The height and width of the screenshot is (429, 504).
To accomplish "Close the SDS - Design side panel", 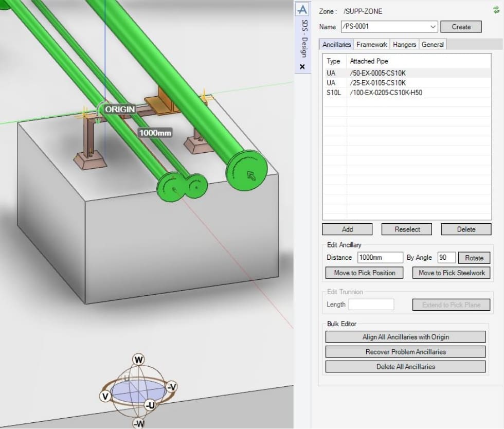I will coord(302,67).
